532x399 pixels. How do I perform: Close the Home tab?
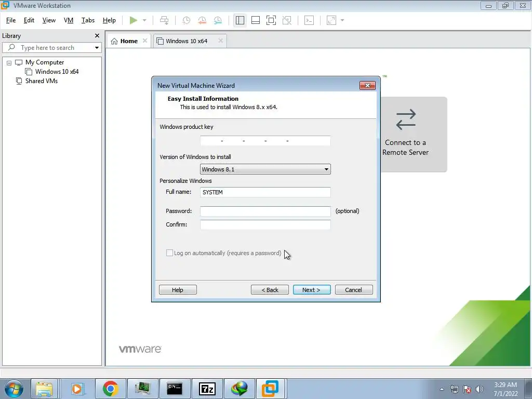click(145, 41)
